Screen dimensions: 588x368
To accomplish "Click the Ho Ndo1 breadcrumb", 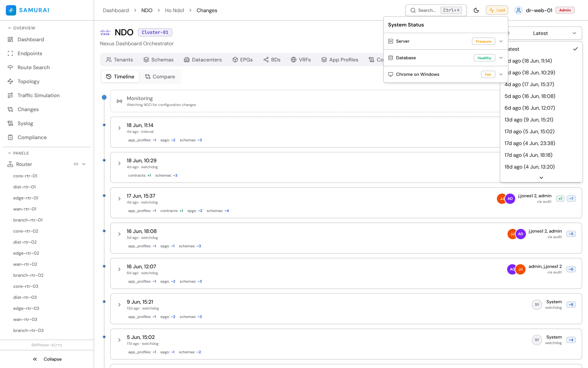I will pos(174,10).
